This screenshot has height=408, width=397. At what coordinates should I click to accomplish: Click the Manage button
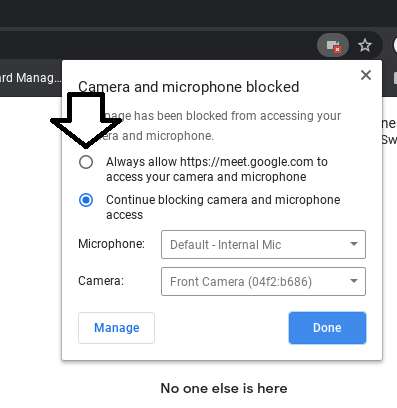(x=116, y=328)
